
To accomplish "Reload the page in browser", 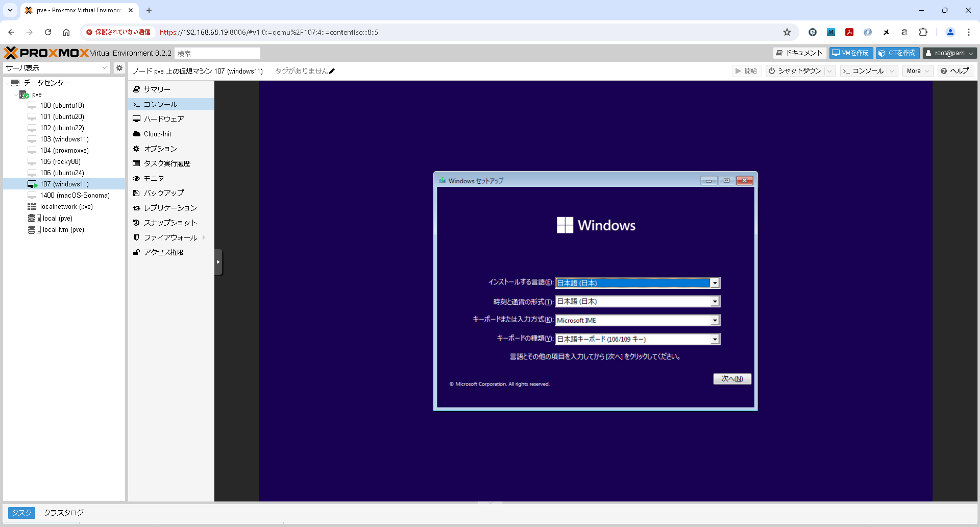I will click(x=48, y=32).
